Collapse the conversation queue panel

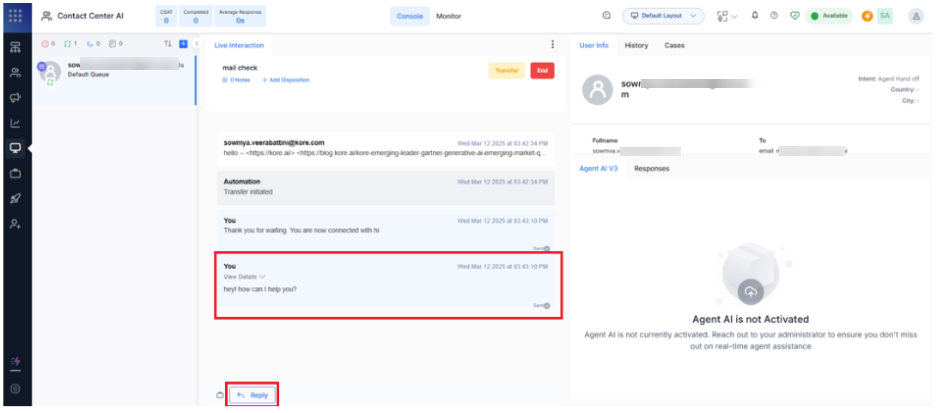(196, 44)
